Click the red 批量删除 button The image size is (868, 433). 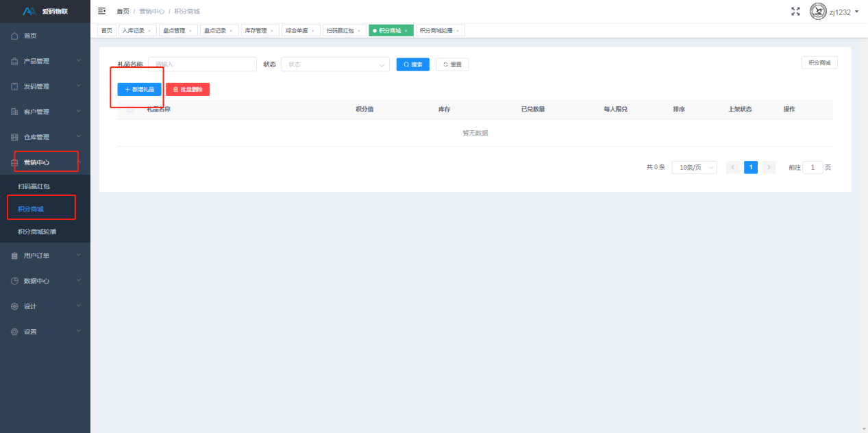click(x=188, y=89)
